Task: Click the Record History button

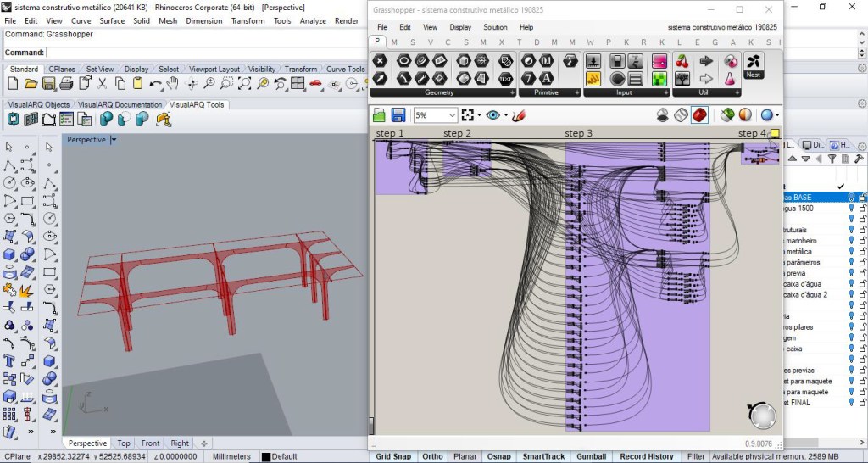Action: click(647, 456)
